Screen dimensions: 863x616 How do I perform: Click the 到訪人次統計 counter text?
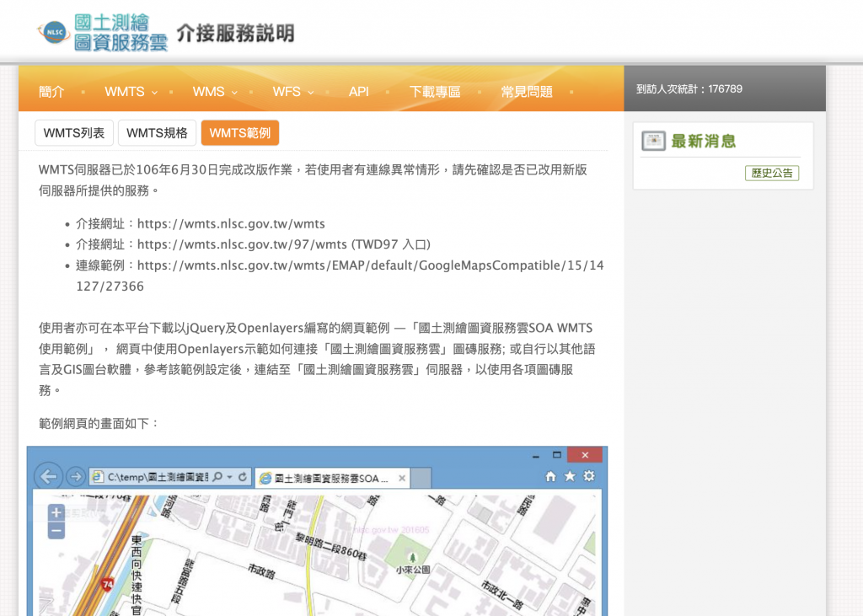click(689, 89)
